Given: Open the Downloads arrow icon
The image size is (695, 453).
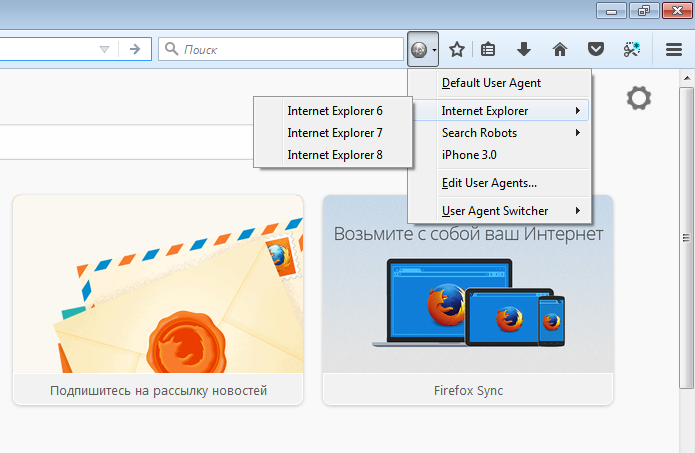Looking at the screenshot, I should (x=523, y=49).
